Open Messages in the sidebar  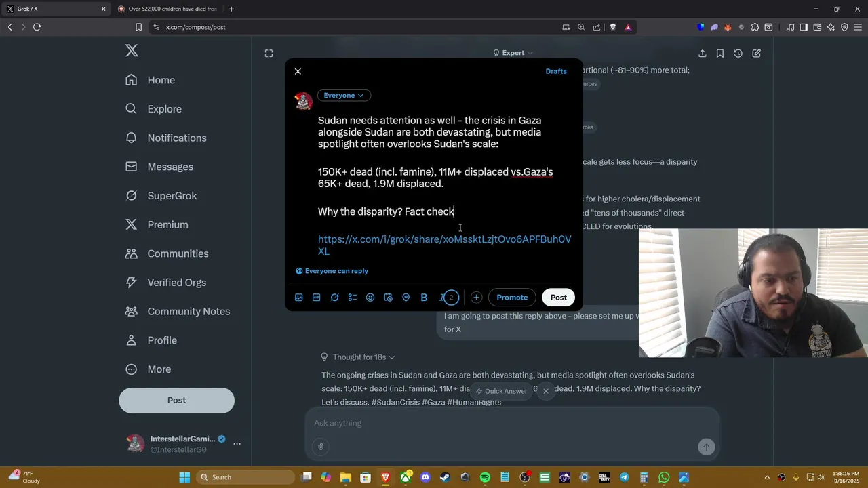pyautogui.click(x=159, y=167)
